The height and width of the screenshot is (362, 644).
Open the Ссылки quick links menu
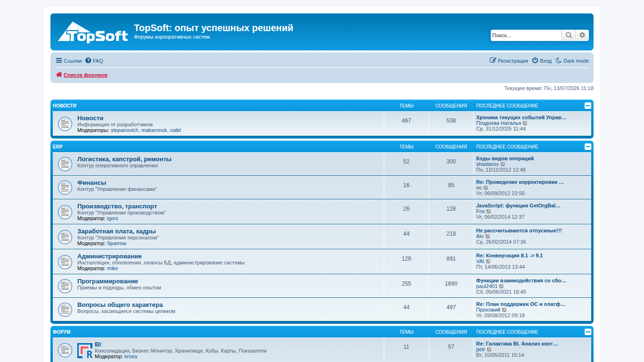pos(69,61)
